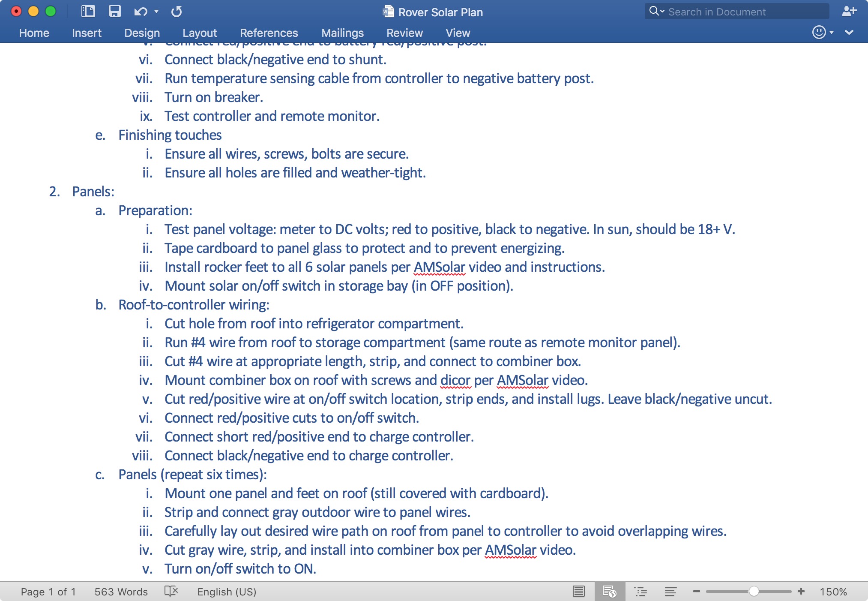The width and height of the screenshot is (868, 601).
Task: Switch to Draft view
Action: coord(670,592)
